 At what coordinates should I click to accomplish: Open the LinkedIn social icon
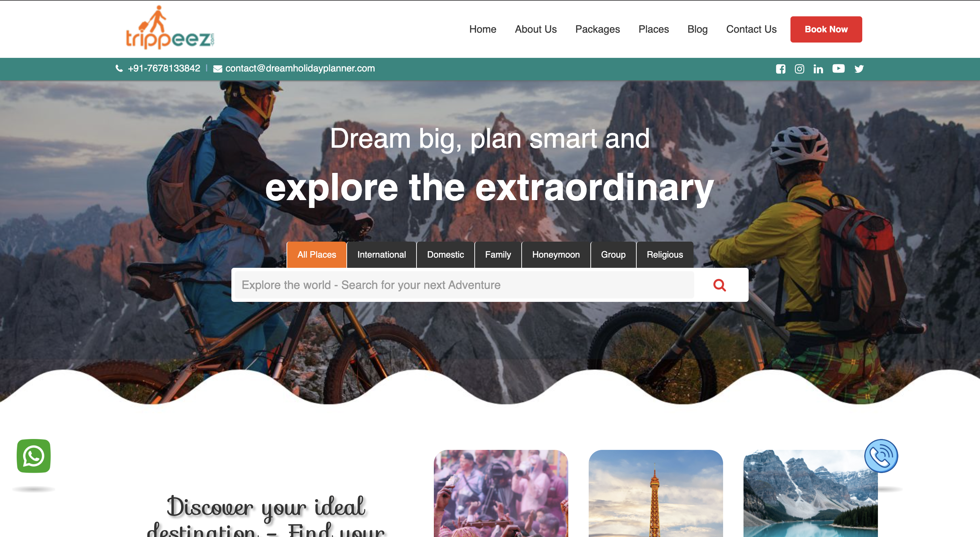[818, 69]
